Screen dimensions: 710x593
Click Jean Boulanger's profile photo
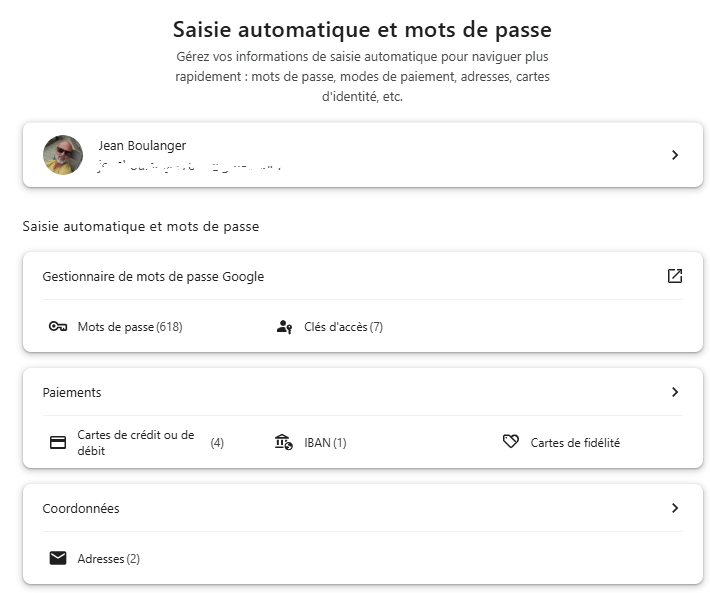[x=63, y=155]
